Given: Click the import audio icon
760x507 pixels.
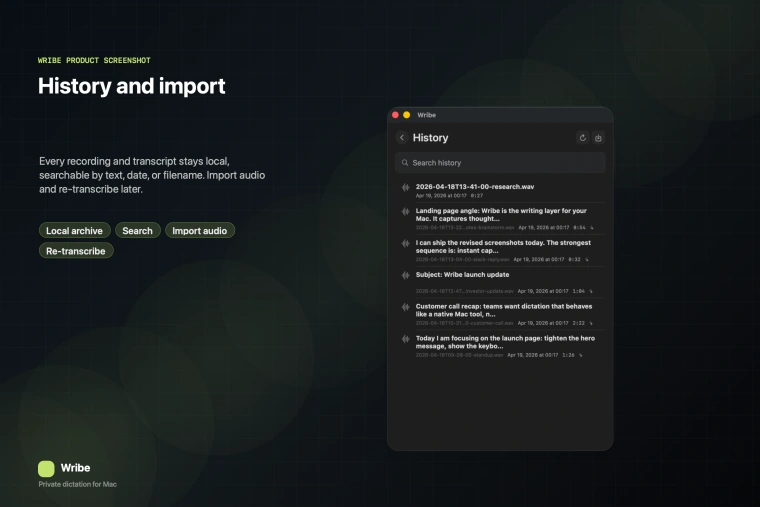Looking at the screenshot, I should tap(599, 138).
